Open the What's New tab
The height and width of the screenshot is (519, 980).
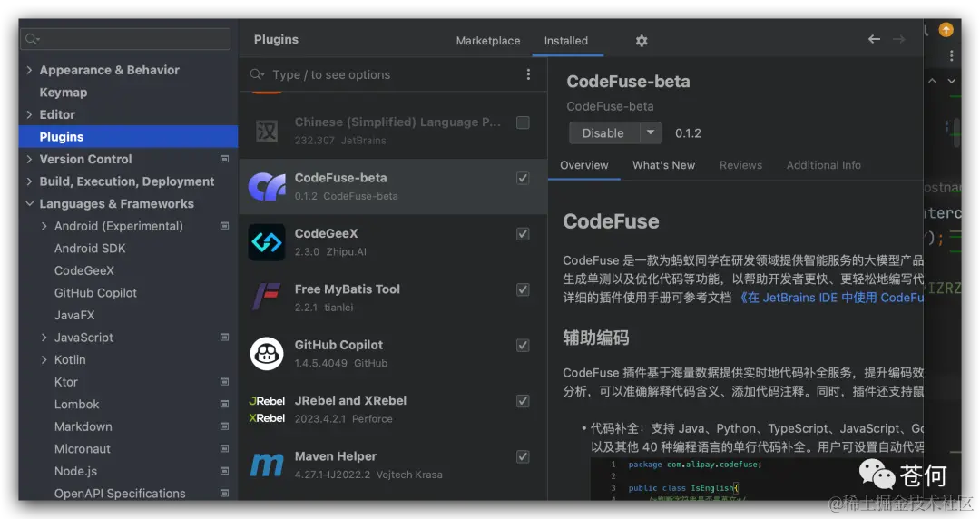663,165
